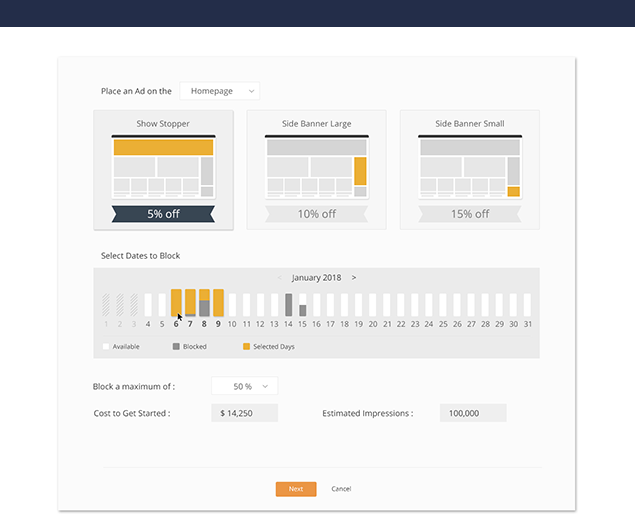Select day 10 bar
Viewport: 635px width, 532px height.
pyautogui.click(x=232, y=305)
